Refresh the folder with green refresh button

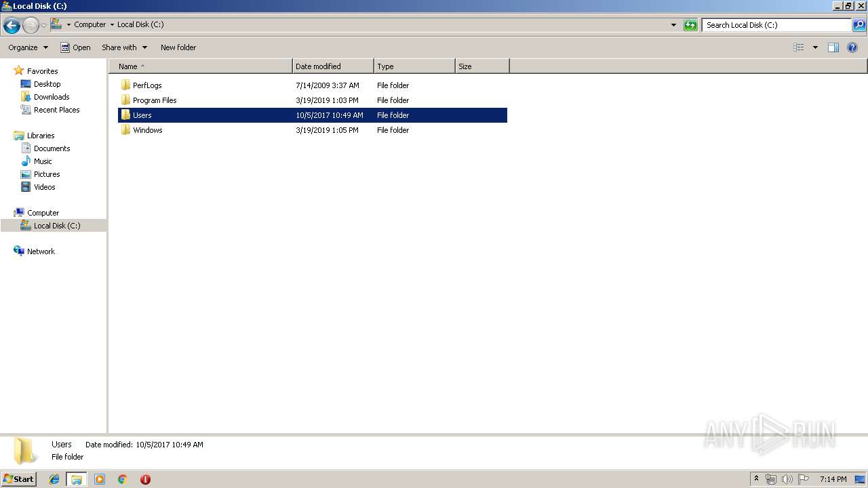coord(690,25)
